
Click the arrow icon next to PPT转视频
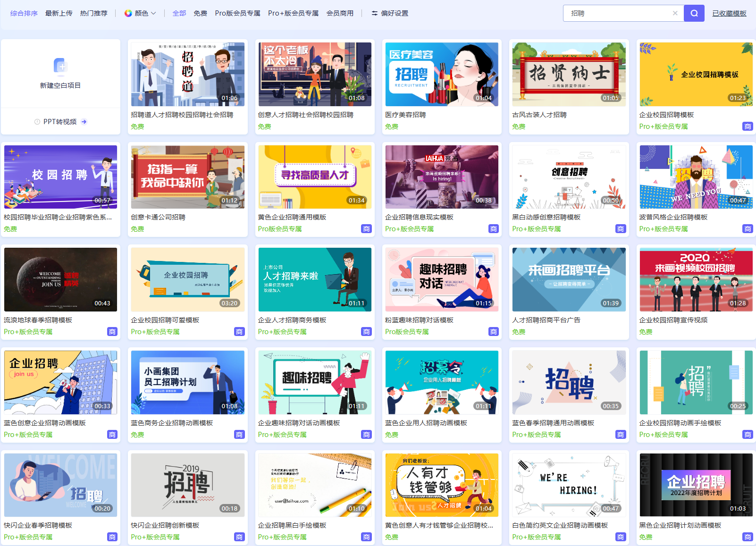[x=84, y=121]
